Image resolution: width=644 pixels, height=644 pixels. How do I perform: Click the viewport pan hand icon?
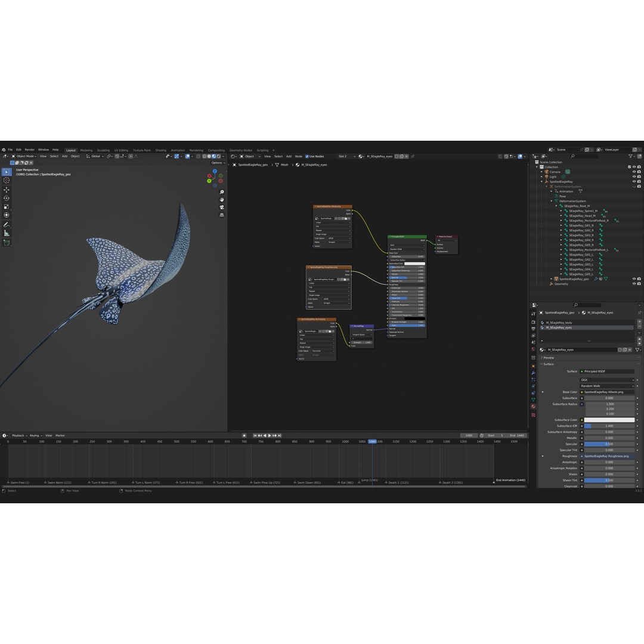(x=222, y=200)
